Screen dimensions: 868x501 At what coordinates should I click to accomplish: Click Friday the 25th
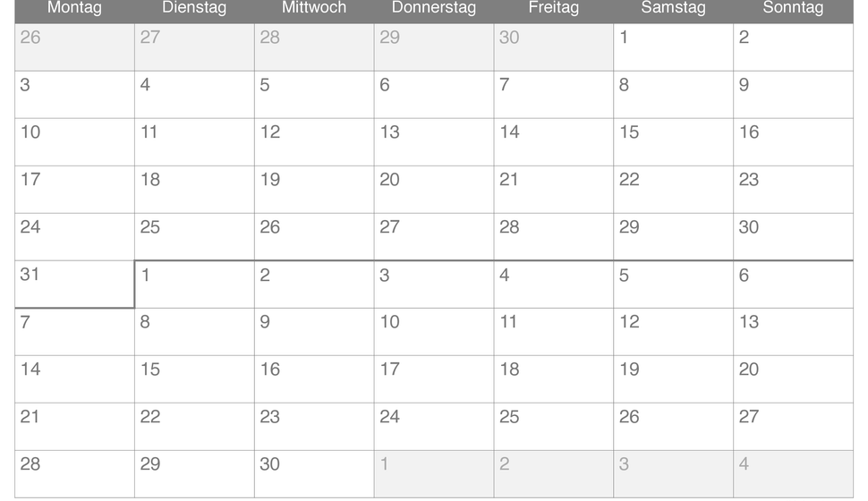pyautogui.click(x=554, y=426)
